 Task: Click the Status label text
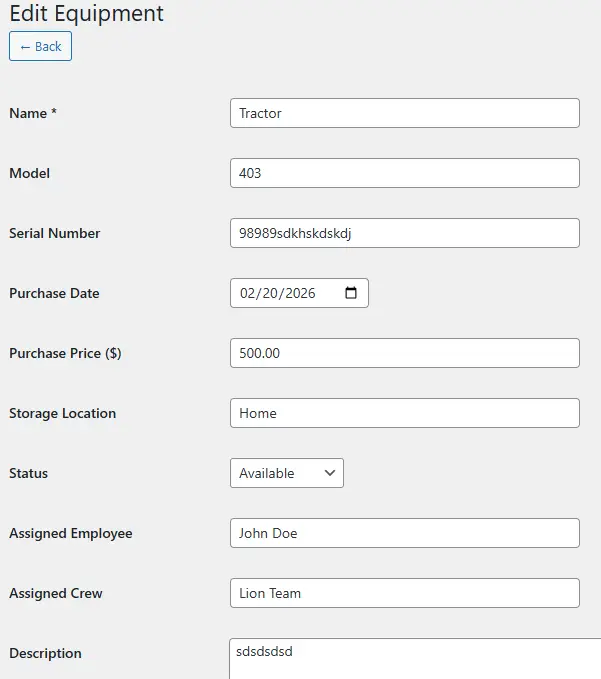point(28,473)
